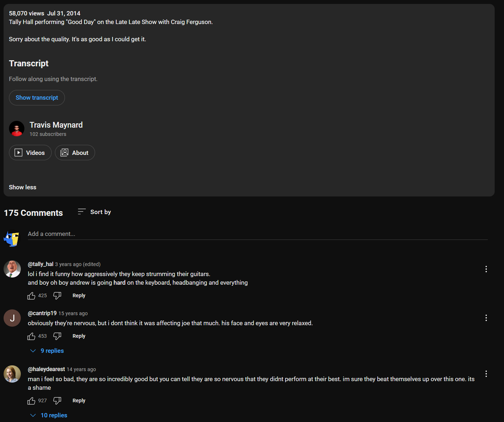The image size is (504, 422).
Task: Open @tally_hal profile avatar
Action: [12, 269]
